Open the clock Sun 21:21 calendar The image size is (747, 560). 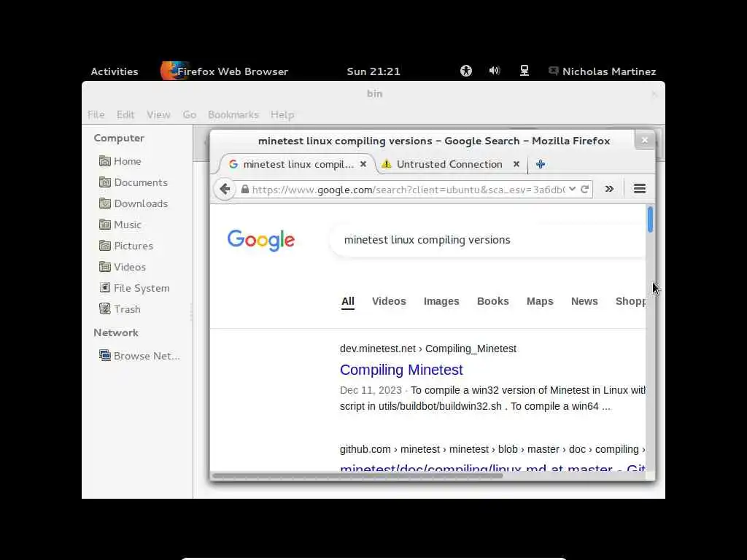tap(373, 71)
